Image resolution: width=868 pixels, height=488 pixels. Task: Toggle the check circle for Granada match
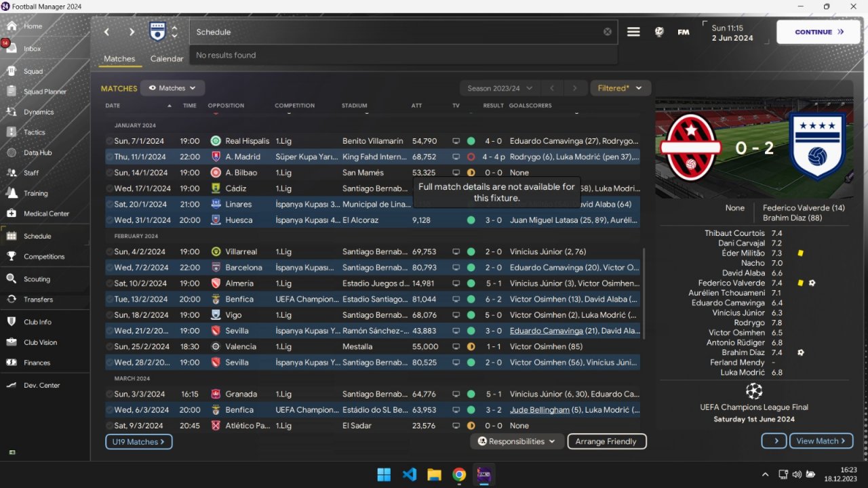pos(109,394)
